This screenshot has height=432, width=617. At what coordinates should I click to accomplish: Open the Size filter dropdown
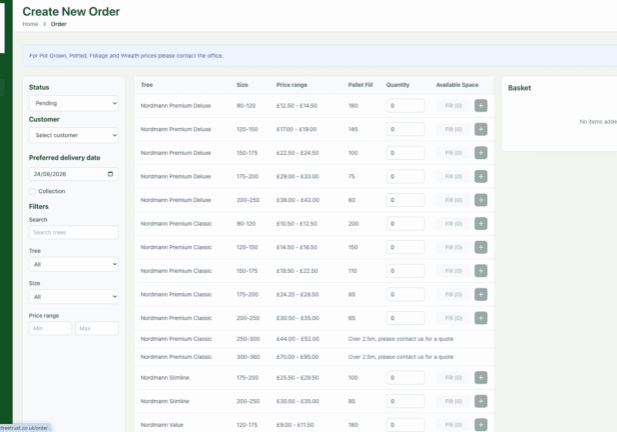[74, 297]
